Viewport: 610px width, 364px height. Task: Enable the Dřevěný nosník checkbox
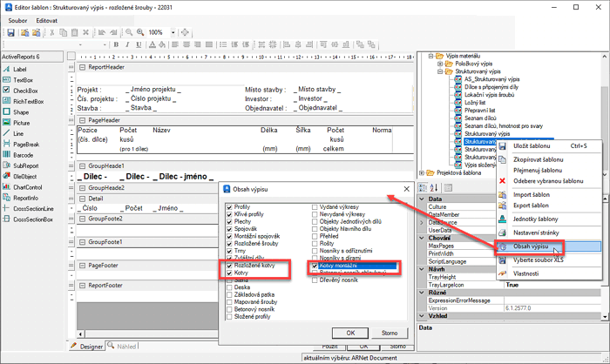tap(315, 281)
